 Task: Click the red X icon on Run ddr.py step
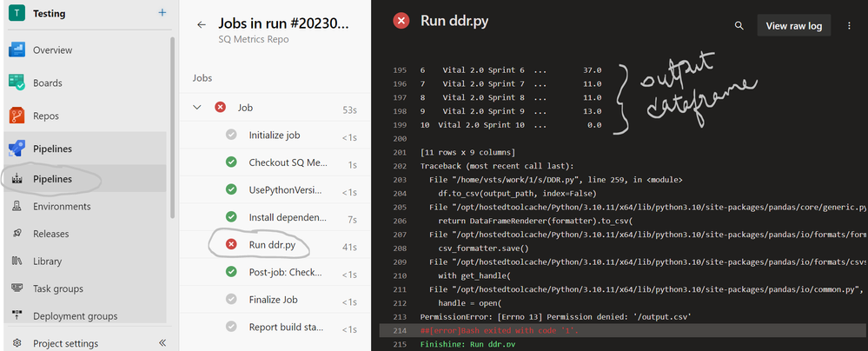point(231,244)
